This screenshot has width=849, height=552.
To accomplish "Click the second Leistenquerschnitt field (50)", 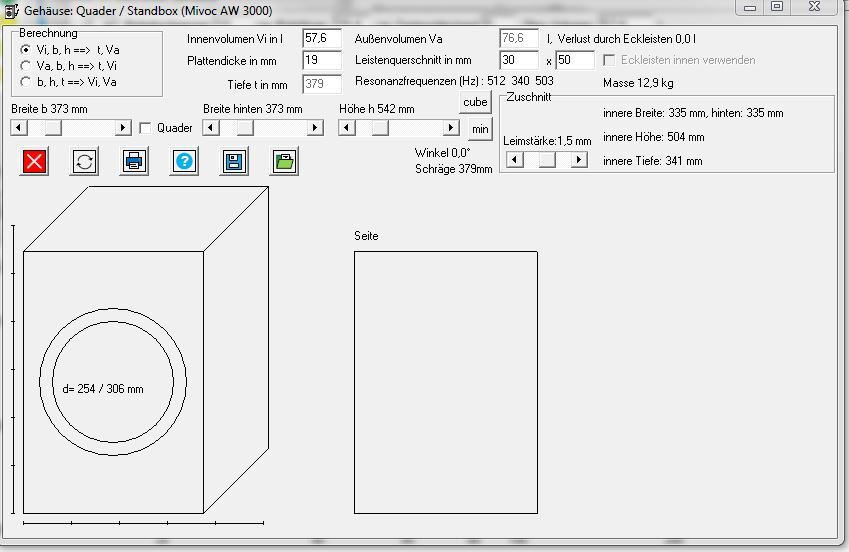I will pyautogui.click(x=575, y=60).
